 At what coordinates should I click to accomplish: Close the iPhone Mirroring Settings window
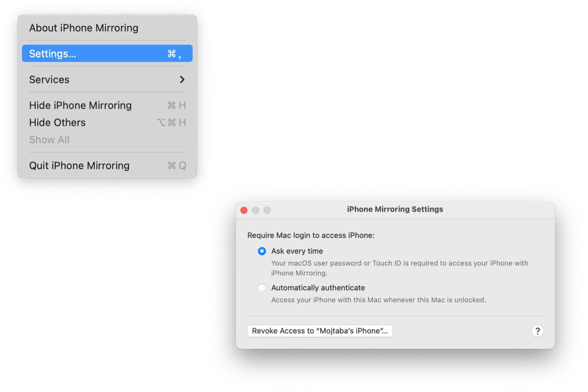244,210
